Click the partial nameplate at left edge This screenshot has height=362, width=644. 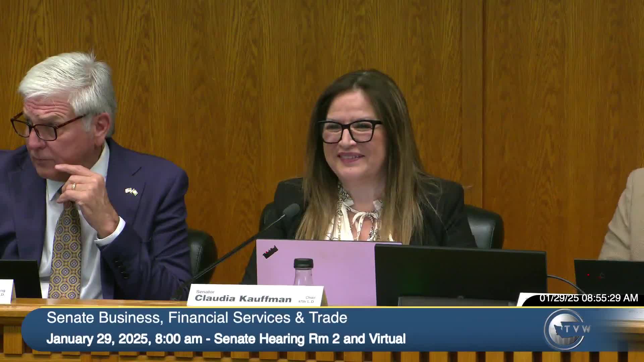[6, 290]
